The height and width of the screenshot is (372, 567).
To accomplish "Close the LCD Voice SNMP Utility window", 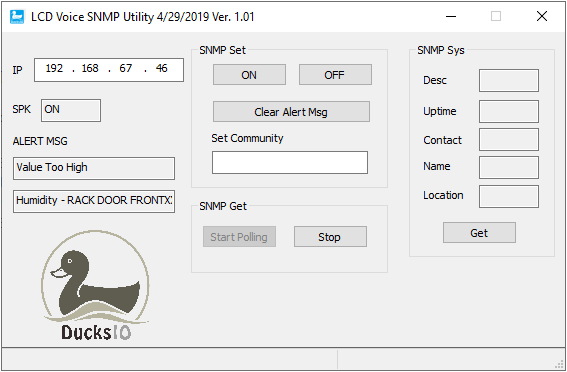I will tap(542, 16).
